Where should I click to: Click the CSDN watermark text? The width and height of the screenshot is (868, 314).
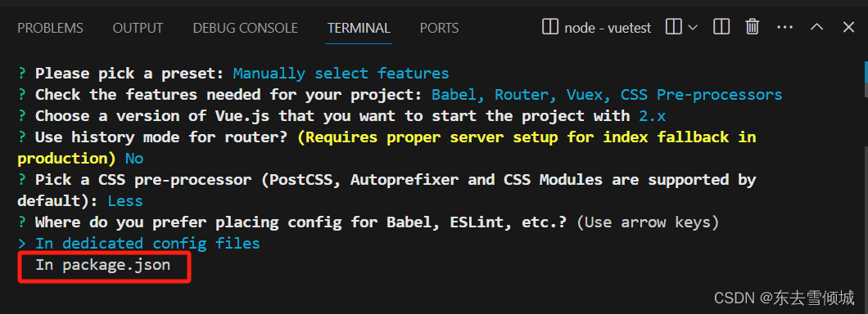pyautogui.click(x=784, y=298)
